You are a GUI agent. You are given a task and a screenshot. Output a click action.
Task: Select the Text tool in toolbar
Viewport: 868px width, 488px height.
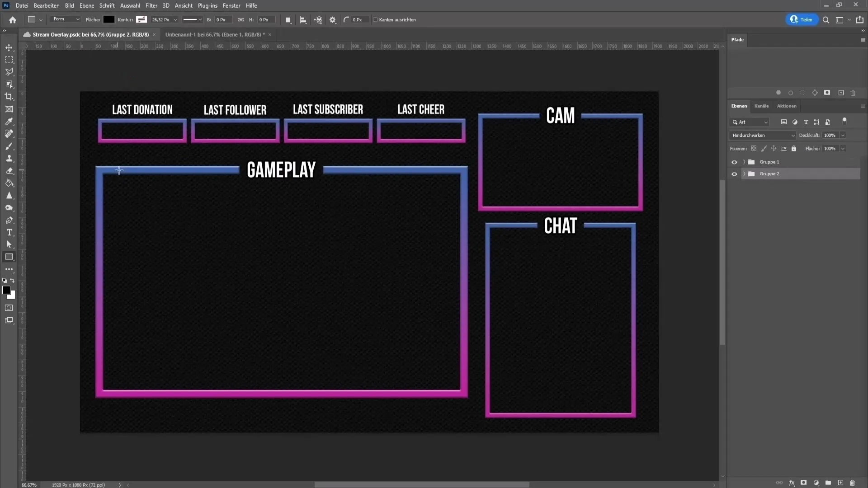click(x=9, y=232)
